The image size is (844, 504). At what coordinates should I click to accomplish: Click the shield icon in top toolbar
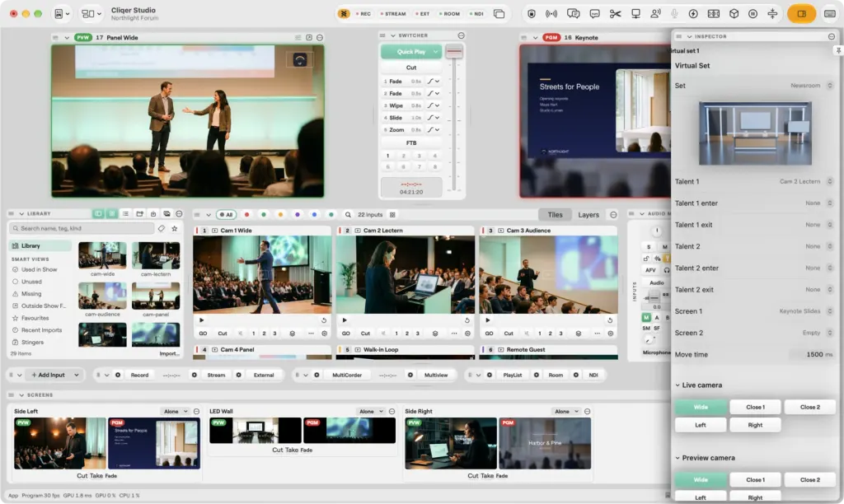pyautogui.click(x=532, y=14)
